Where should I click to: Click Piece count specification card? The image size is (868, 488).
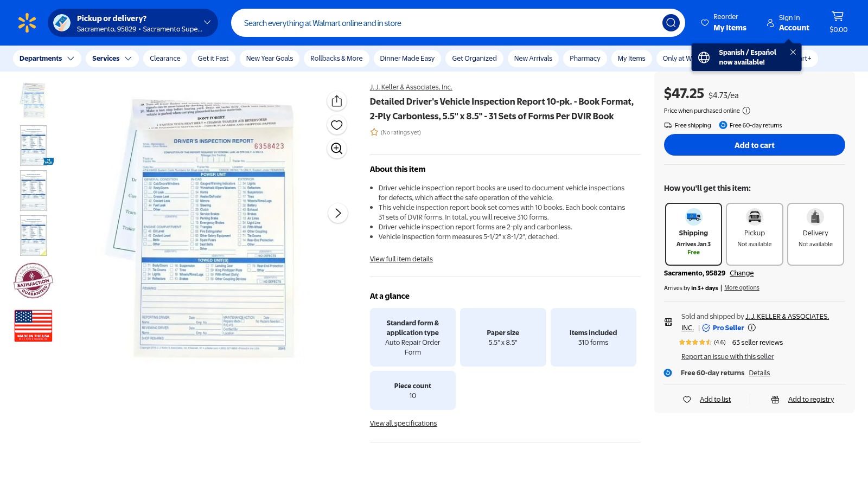tap(412, 390)
